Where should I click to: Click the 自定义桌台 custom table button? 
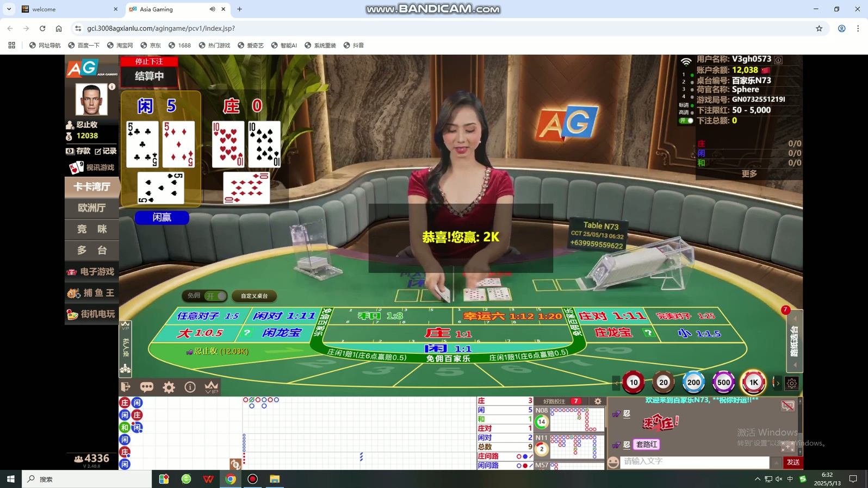[254, 296]
